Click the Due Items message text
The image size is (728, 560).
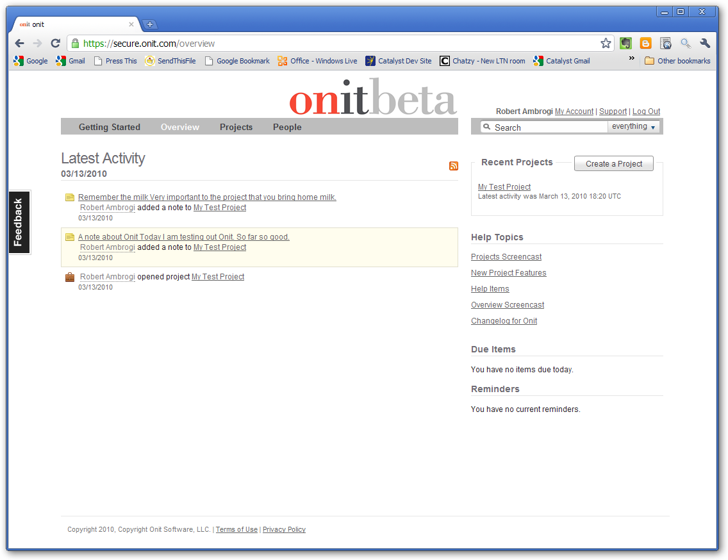[522, 370]
